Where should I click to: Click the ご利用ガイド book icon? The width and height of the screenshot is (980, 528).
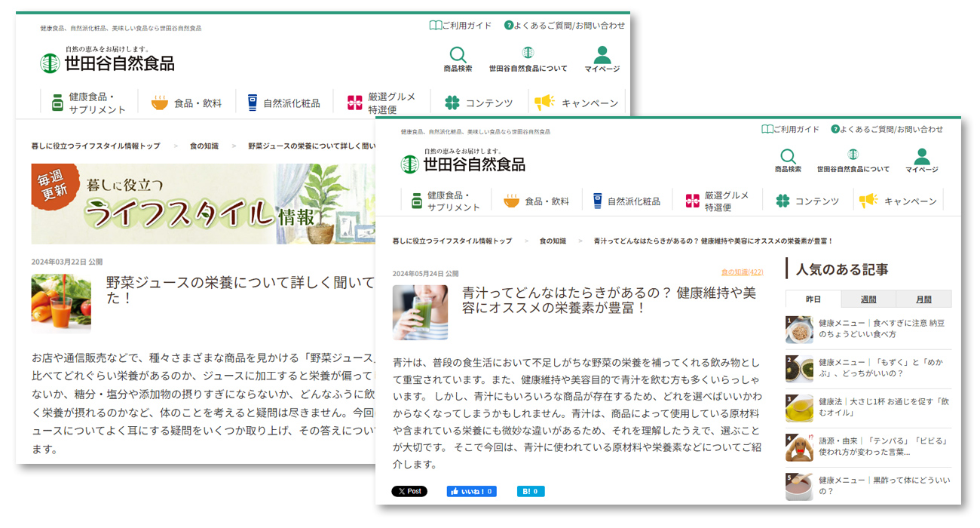point(769,130)
